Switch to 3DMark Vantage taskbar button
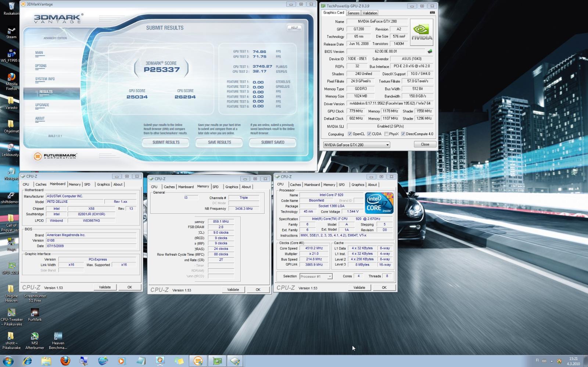The height and width of the screenshot is (367, 588). pos(198,361)
